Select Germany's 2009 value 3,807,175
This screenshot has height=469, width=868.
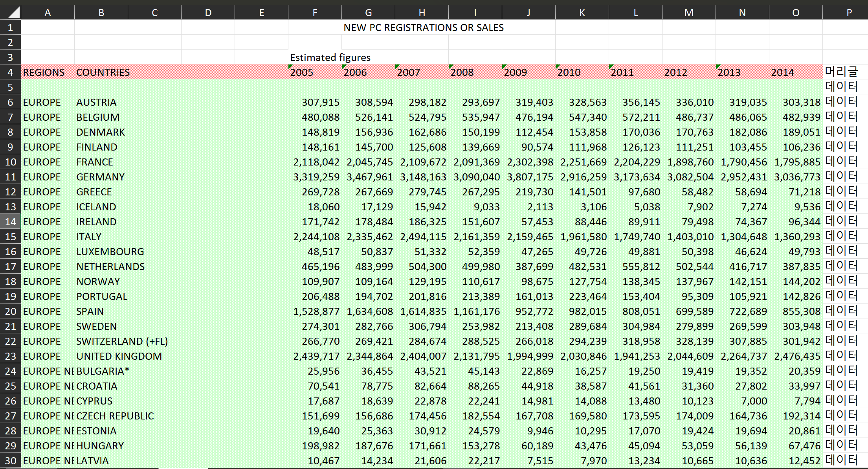pos(530,177)
